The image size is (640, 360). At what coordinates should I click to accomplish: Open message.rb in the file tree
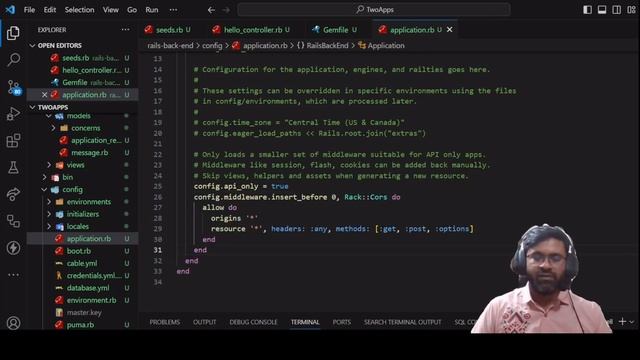pos(89,153)
